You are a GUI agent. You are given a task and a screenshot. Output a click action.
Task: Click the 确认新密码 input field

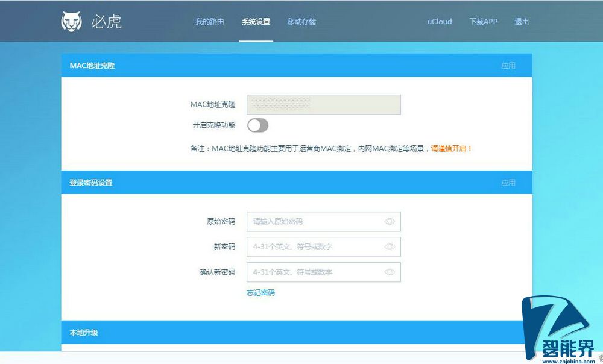click(314, 272)
